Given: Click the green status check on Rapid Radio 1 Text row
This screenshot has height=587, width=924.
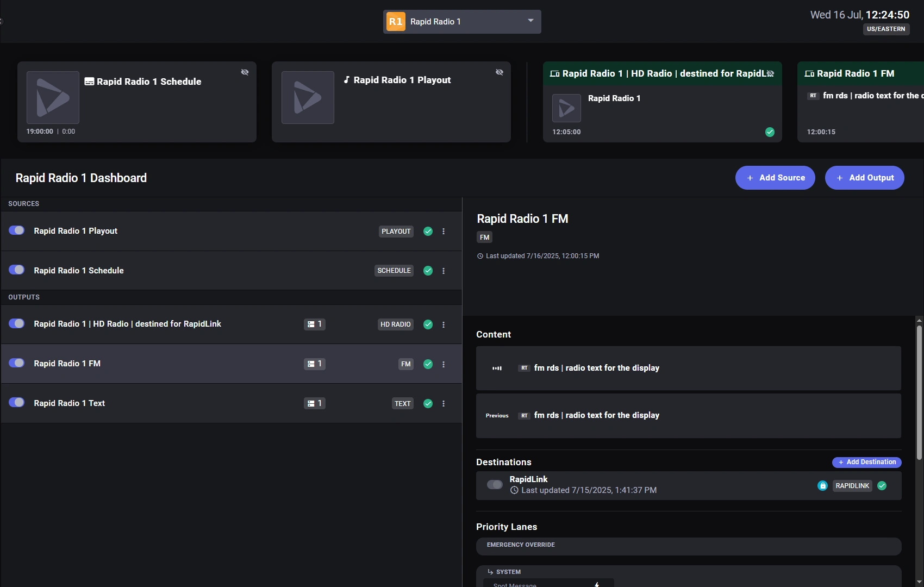Looking at the screenshot, I should [428, 403].
